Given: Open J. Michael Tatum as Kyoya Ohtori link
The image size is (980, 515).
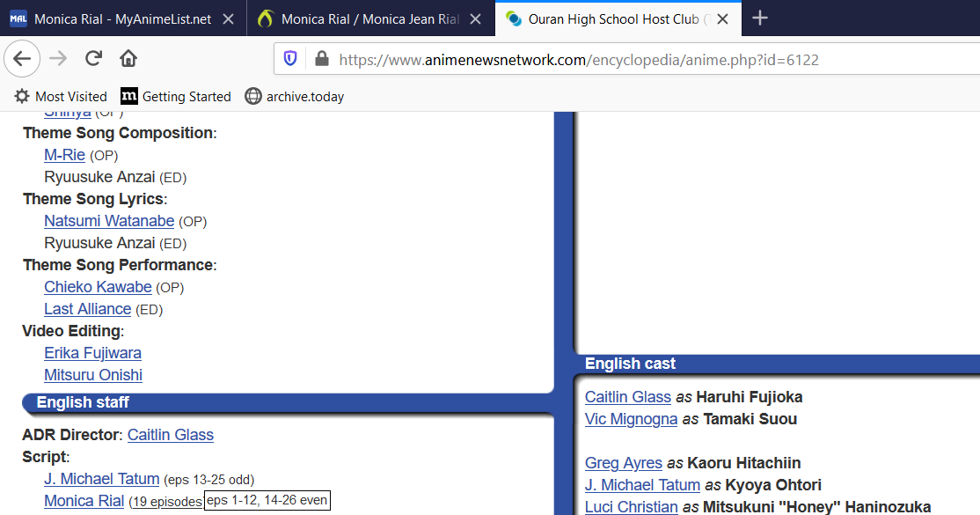Looking at the screenshot, I should (x=642, y=485).
